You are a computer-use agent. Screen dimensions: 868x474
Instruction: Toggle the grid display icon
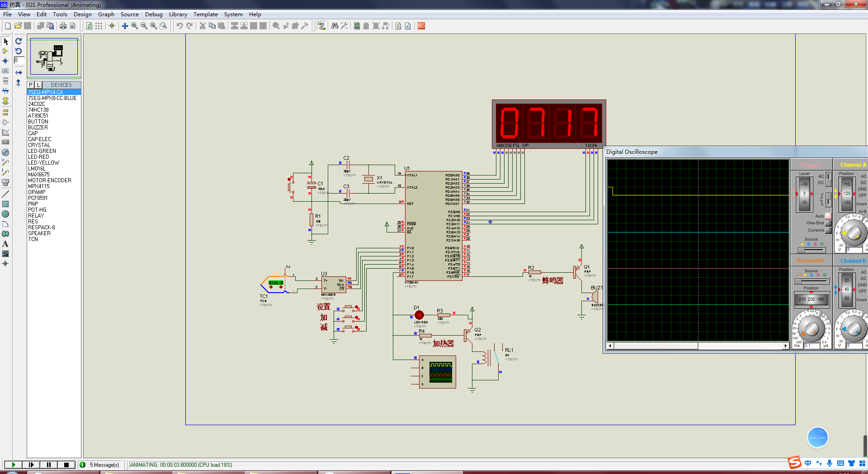pyautogui.click(x=99, y=26)
